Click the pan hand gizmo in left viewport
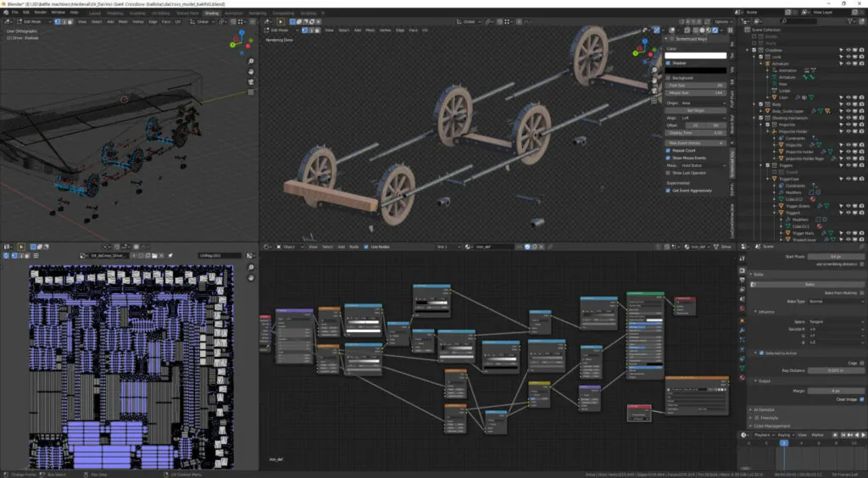 251,71
